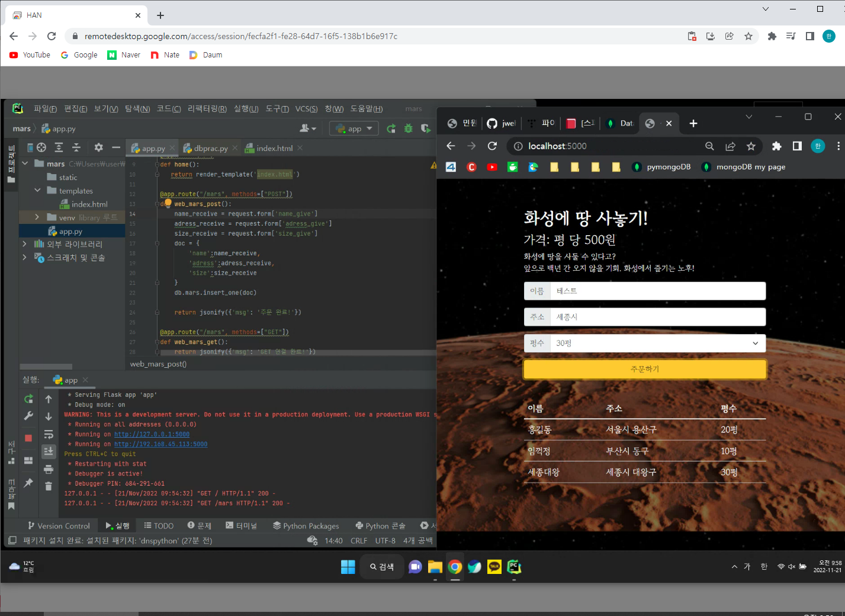Close the app.py editor tab

[172, 148]
